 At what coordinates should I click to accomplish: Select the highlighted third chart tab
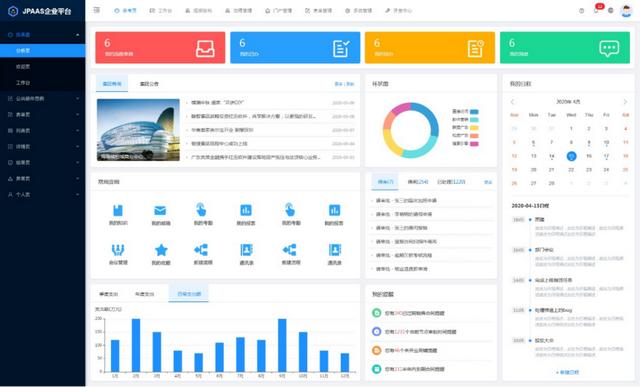(x=189, y=294)
